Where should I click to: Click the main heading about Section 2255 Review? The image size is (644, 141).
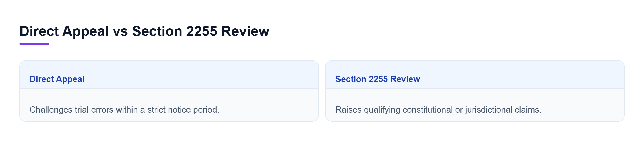point(144,31)
